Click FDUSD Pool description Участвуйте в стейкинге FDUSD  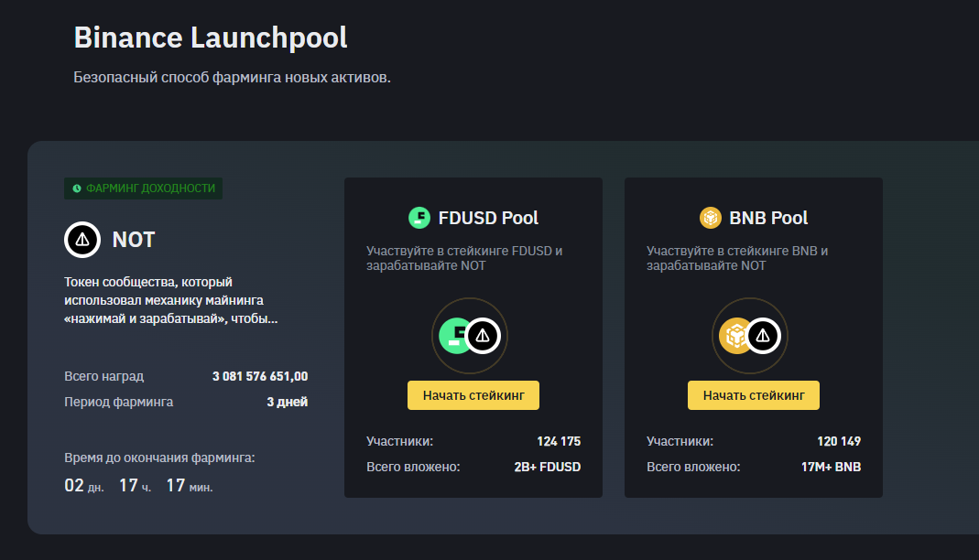point(464,258)
